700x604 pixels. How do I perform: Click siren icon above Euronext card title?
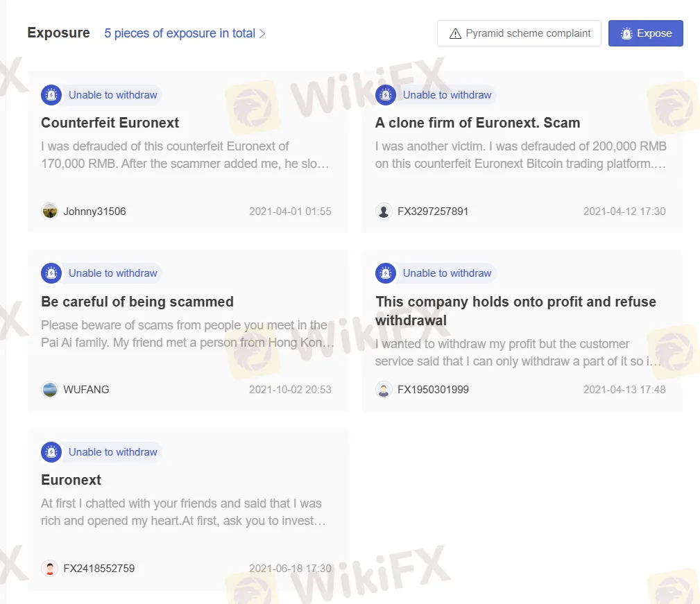51,452
